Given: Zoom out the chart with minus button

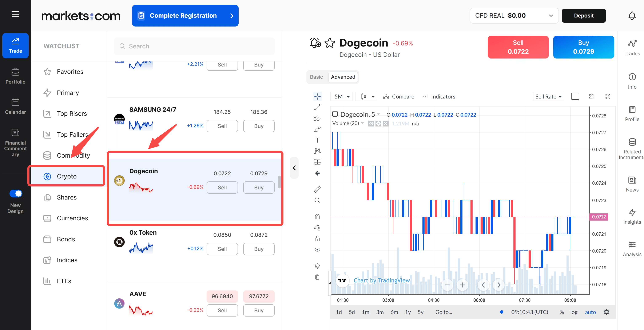Looking at the screenshot, I should click(x=447, y=285).
